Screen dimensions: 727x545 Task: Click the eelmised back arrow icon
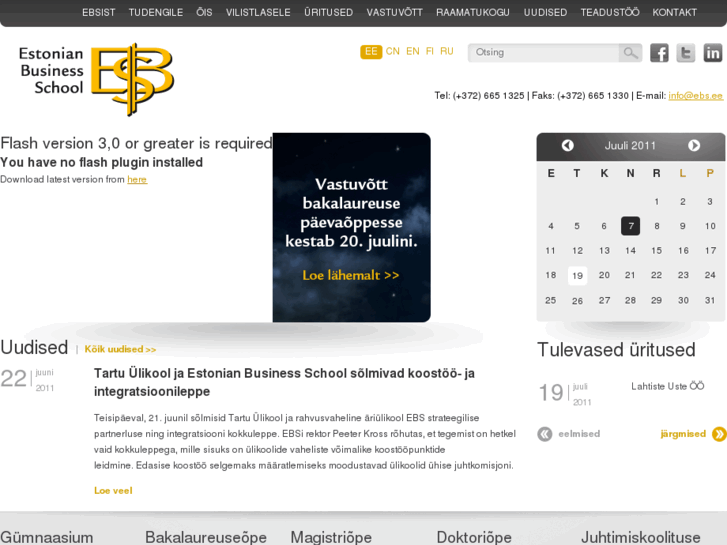(x=545, y=434)
